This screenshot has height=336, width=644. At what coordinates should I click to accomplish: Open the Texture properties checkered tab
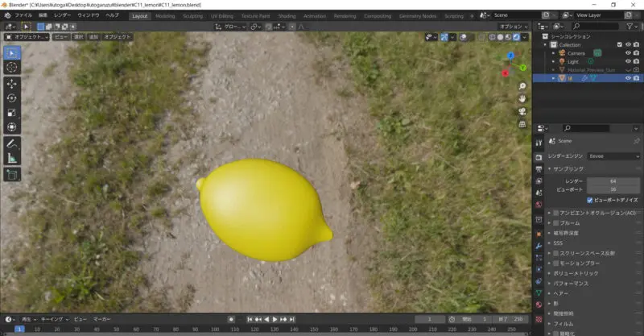(x=539, y=319)
